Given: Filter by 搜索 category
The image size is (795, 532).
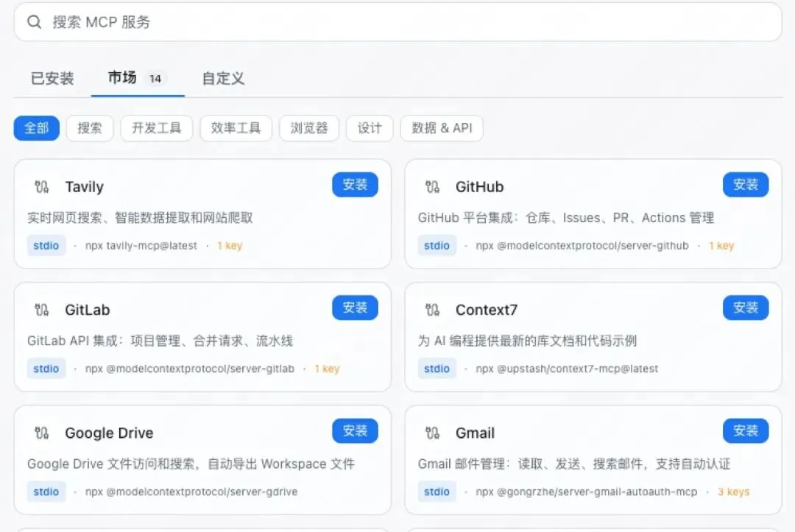Looking at the screenshot, I should tap(90, 128).
